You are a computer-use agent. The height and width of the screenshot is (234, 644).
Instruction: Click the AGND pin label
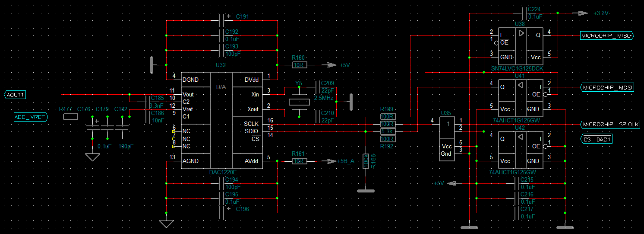click(191, 161)
